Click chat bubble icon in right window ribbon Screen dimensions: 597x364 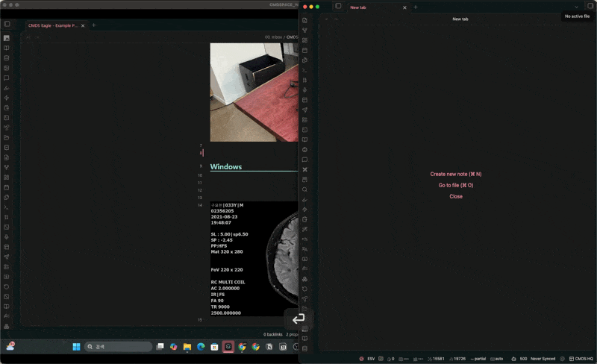coord(304,160)
